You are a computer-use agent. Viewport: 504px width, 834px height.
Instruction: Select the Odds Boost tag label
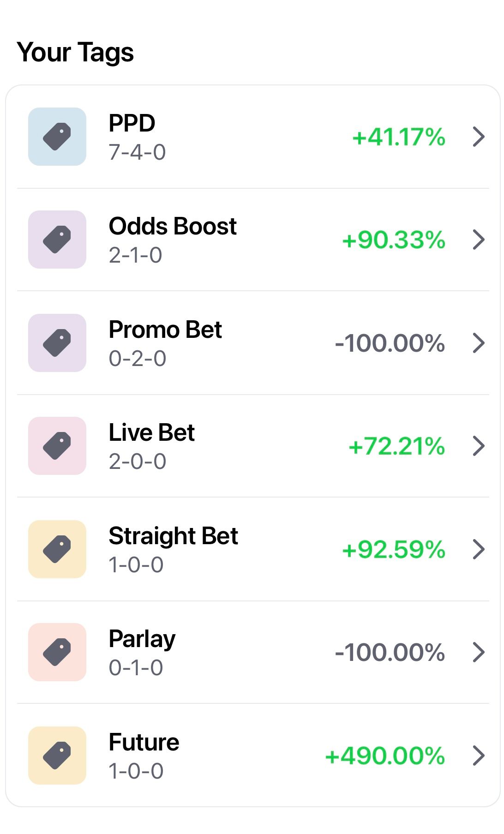point(173,227)
